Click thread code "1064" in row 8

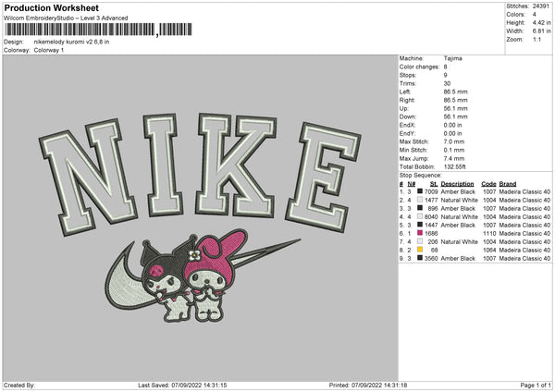pos(489,251)
